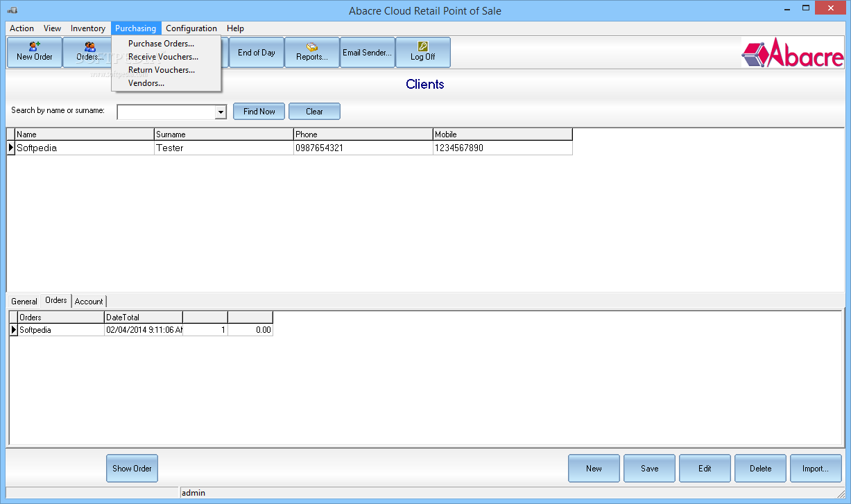Click the application icon in title bar
The image size is (851, 504).
(13, 10)
